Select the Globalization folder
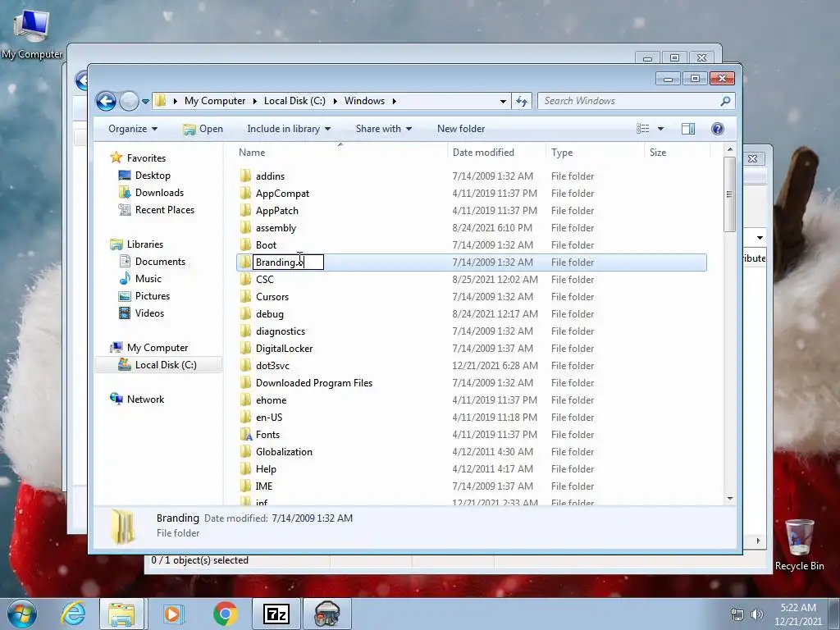The height and width of the screenshot is (630, 840). (284, 452)
